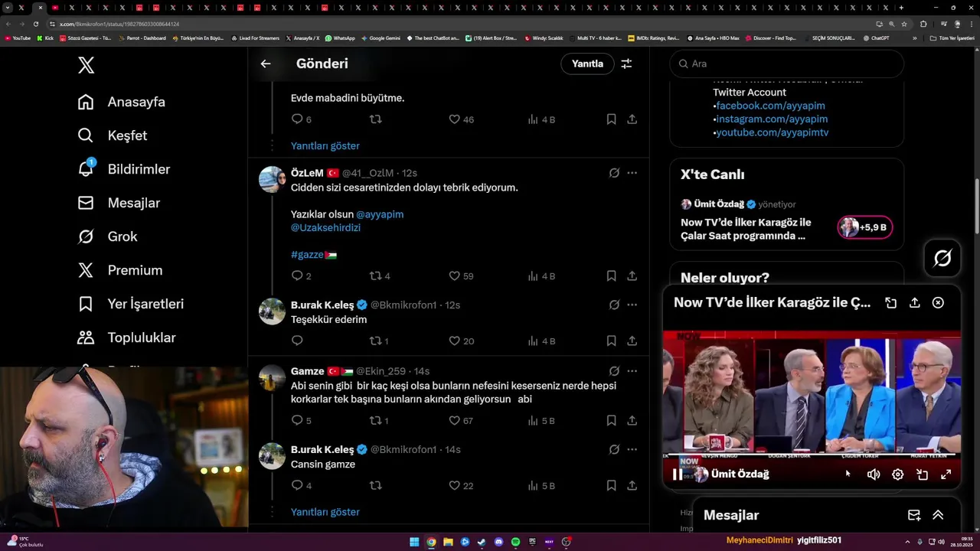
Task: Bookmark Gamze's tweet
Action: [611, 420]
